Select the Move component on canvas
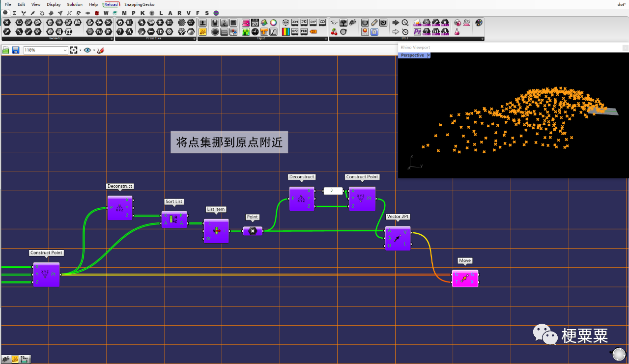 click(465, 279)
